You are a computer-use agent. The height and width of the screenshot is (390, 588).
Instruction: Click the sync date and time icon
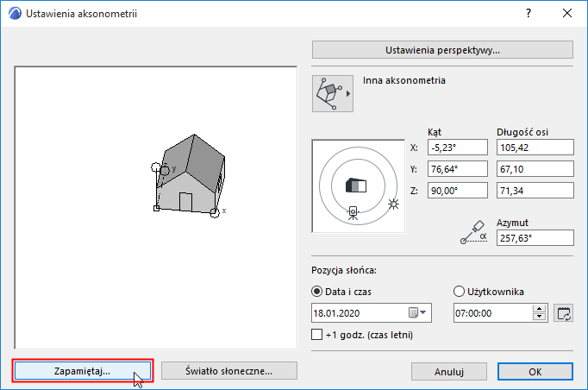pyautogui.click(x=564, y=313)
